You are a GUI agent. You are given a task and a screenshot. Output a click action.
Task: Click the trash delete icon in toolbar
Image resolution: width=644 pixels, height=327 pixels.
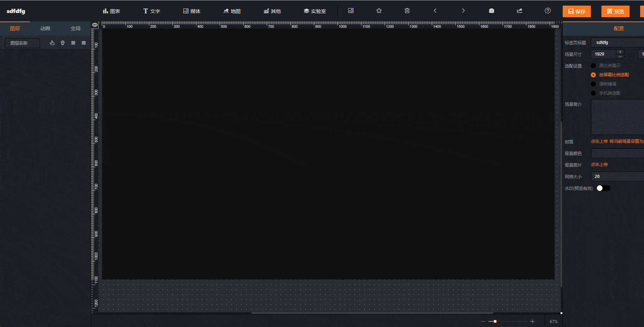[x=407, y=11]
